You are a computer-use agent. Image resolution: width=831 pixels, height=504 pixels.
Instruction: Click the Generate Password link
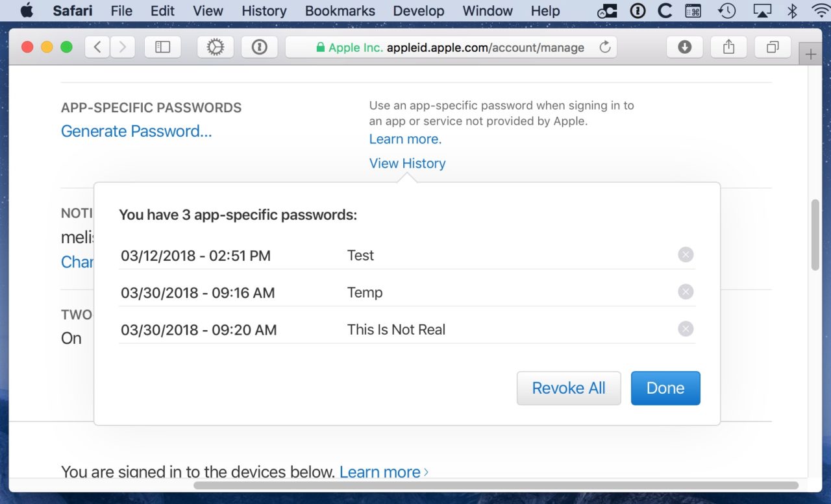point(136,131)
